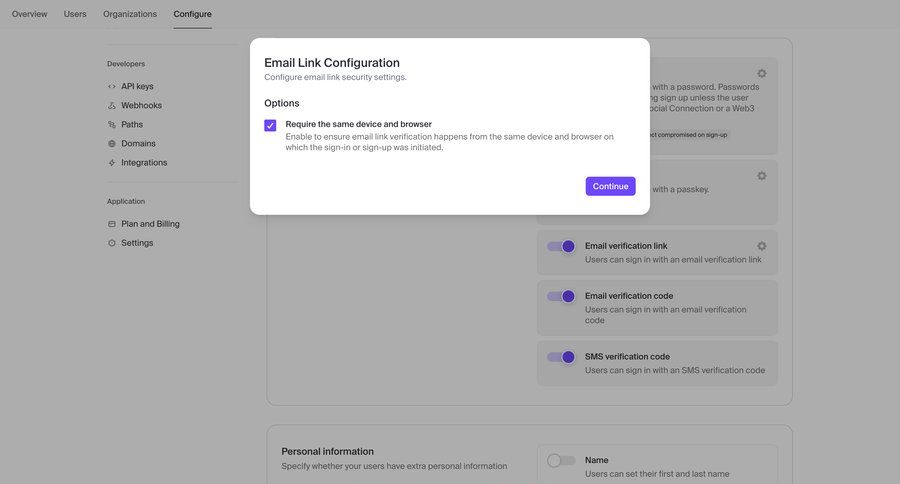Open the Email verification link gear settings
900x484 pixels.
[x=761, y=246]
